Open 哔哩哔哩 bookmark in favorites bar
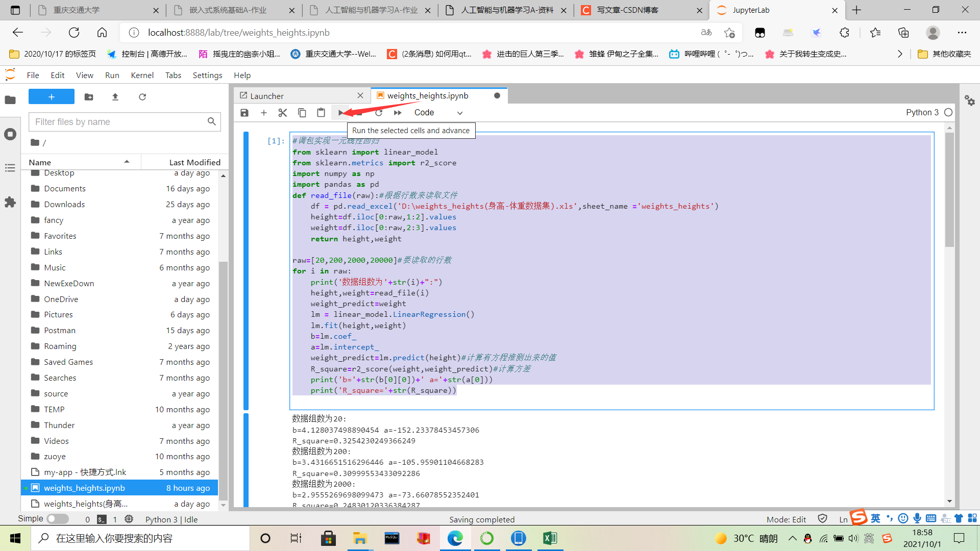Viewport: 980px width, 551px height. point(712,54)
